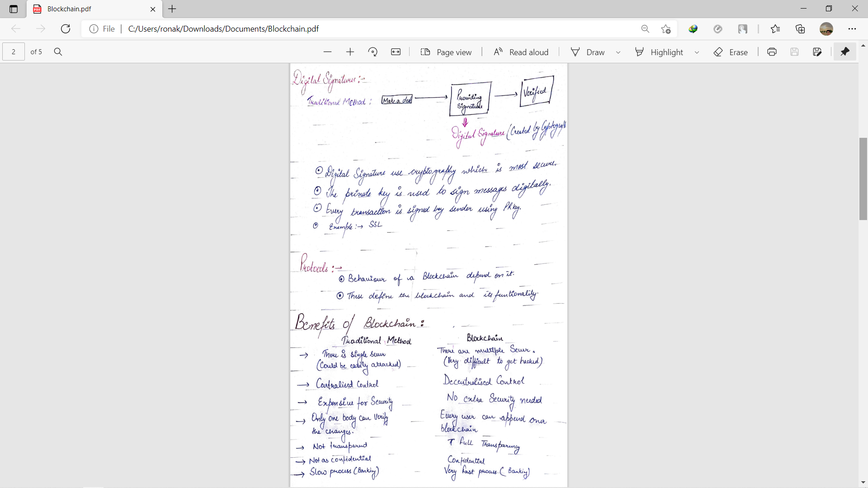
Task: Click the Save As icon
Action: [817, 52]
